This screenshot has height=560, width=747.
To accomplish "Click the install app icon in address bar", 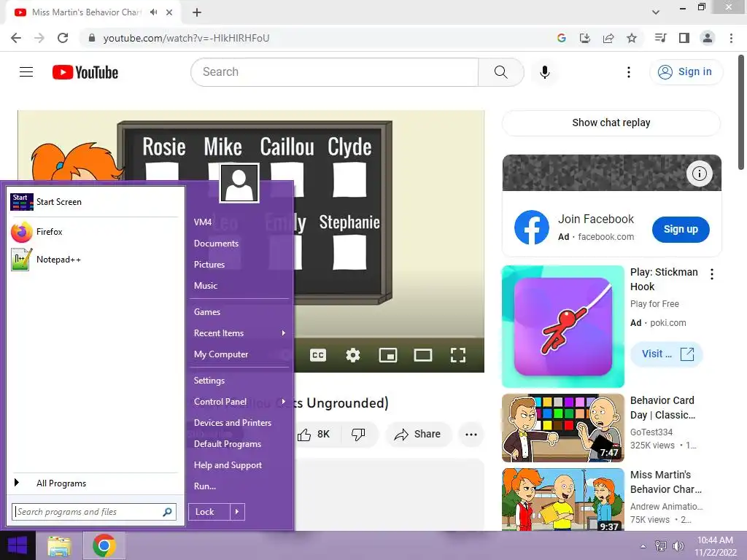I will [584, 38].
